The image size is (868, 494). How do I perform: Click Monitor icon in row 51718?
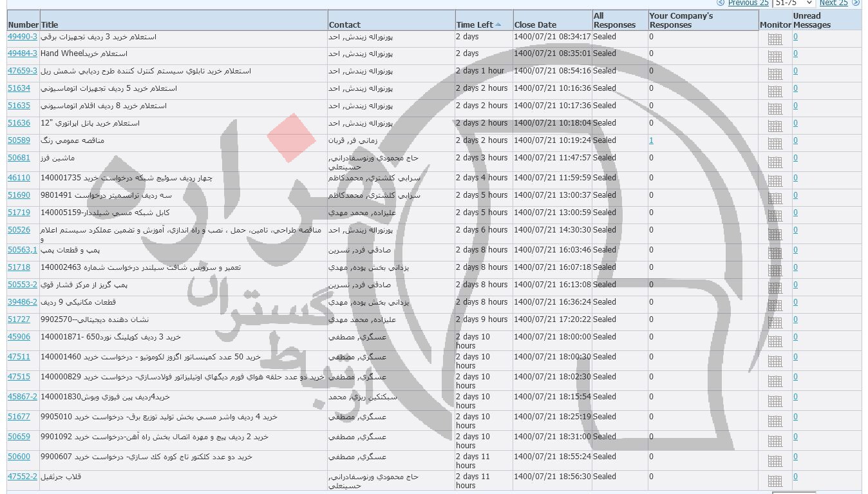(x=775, y=271)
